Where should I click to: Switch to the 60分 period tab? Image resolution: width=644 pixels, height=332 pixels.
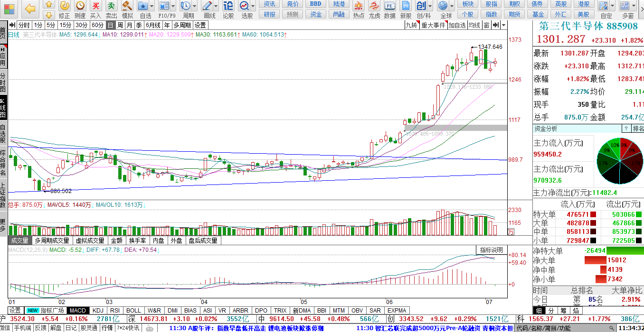[97, 25]
